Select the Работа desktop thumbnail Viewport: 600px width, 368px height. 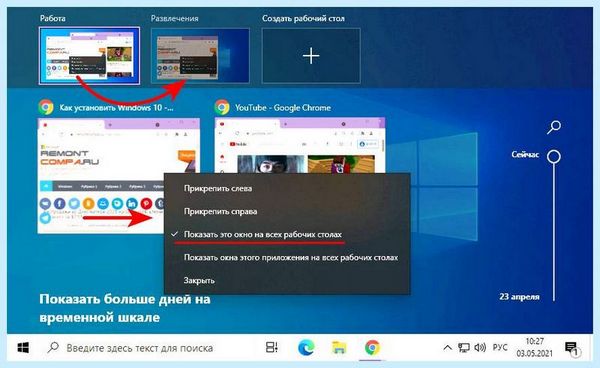(x=89, y=56)
